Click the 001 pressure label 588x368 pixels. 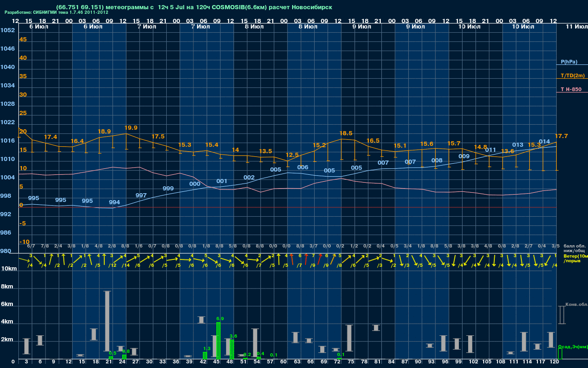222,181
